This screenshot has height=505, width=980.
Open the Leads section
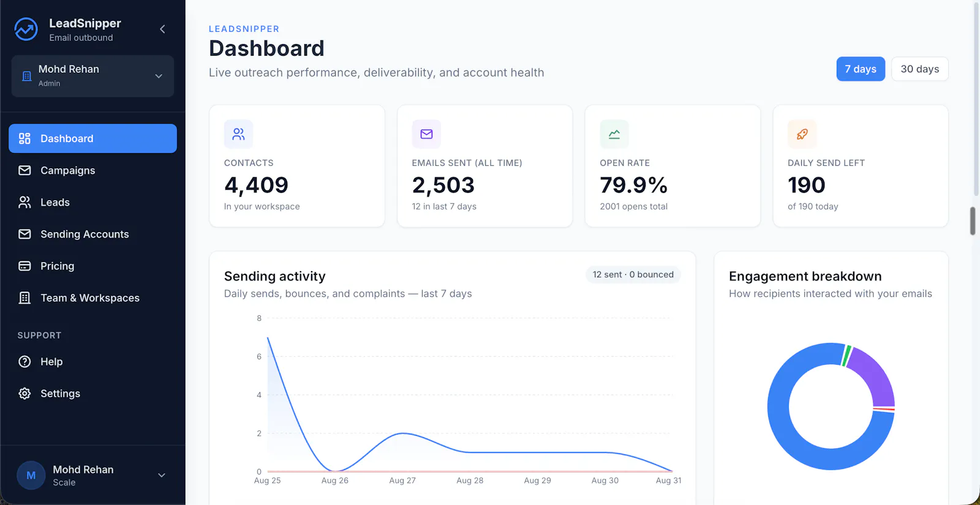click(92, 202)
